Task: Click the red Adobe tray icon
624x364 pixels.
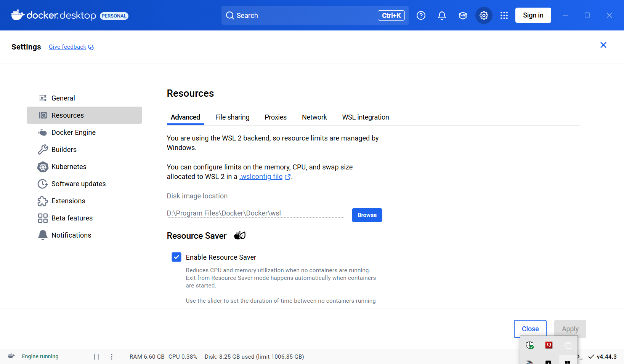Action: 549,345
